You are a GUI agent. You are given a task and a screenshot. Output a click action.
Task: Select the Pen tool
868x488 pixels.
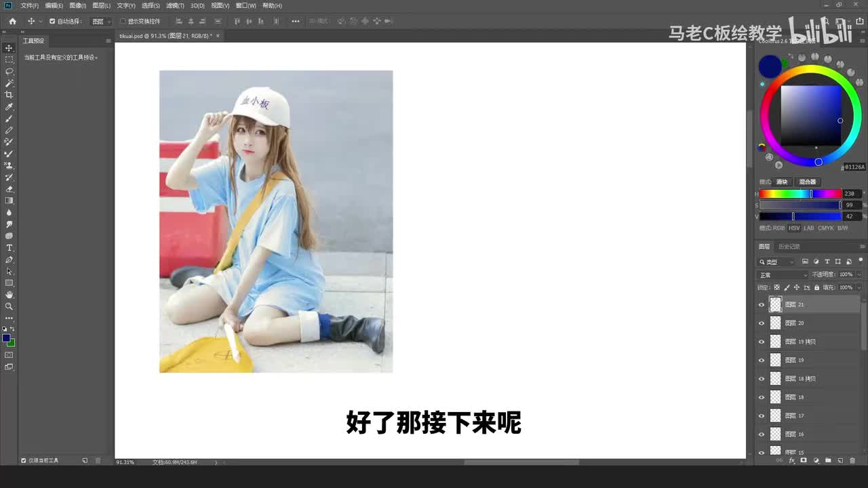(9, 260)
